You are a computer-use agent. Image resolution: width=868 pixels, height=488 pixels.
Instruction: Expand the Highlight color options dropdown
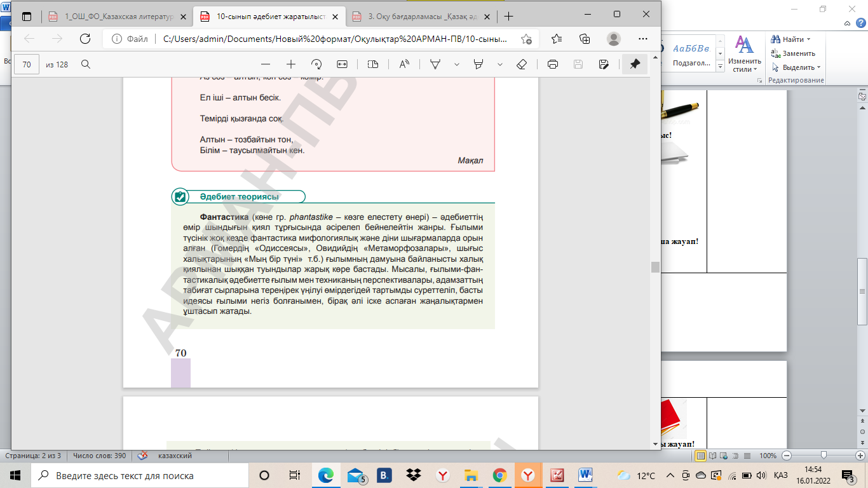click(x=499, y=64)
